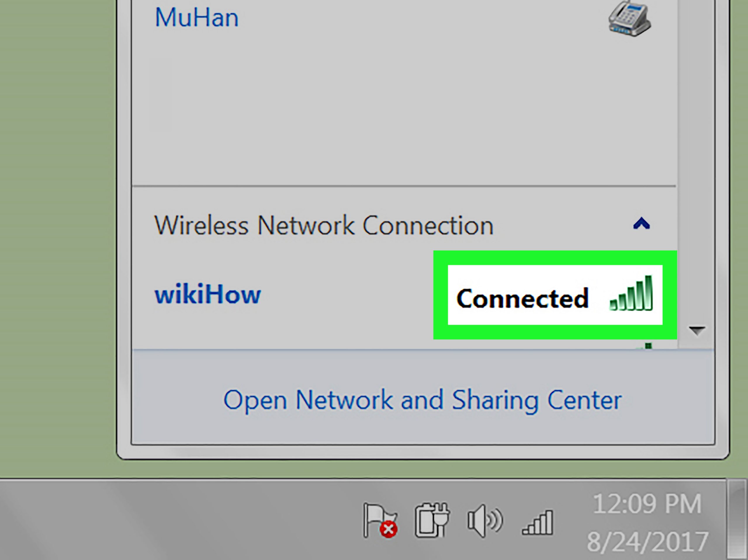
Task: Click the Wireless Network Connection header text
Action: (324, 225)
